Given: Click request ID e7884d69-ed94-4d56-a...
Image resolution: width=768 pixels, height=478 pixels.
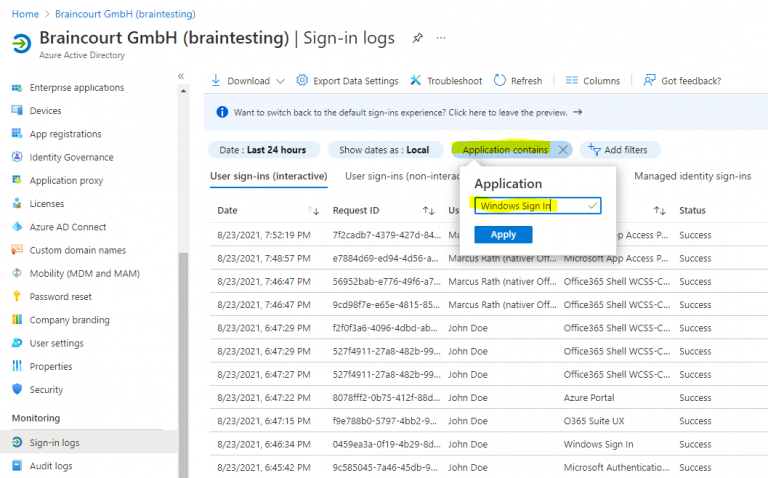Looking at the screenshot, I should pos(385,258).
